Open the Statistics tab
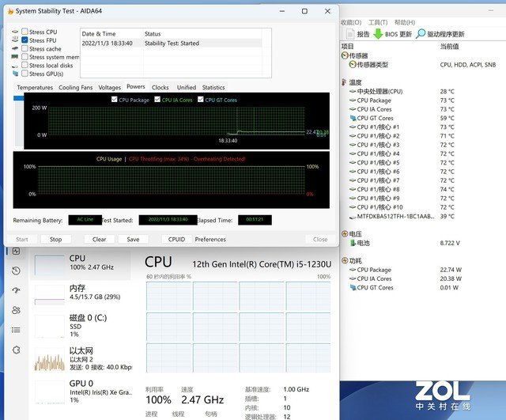Screen dimensions: 506x420 pyautogui.click(x=213, y=88)
